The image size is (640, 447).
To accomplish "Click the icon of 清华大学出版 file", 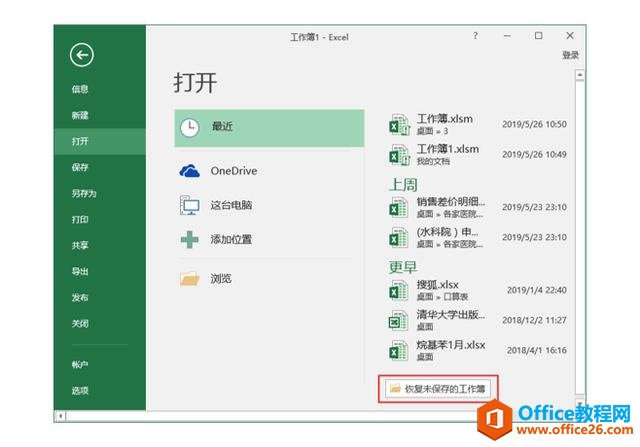I will tap(398, 320).
